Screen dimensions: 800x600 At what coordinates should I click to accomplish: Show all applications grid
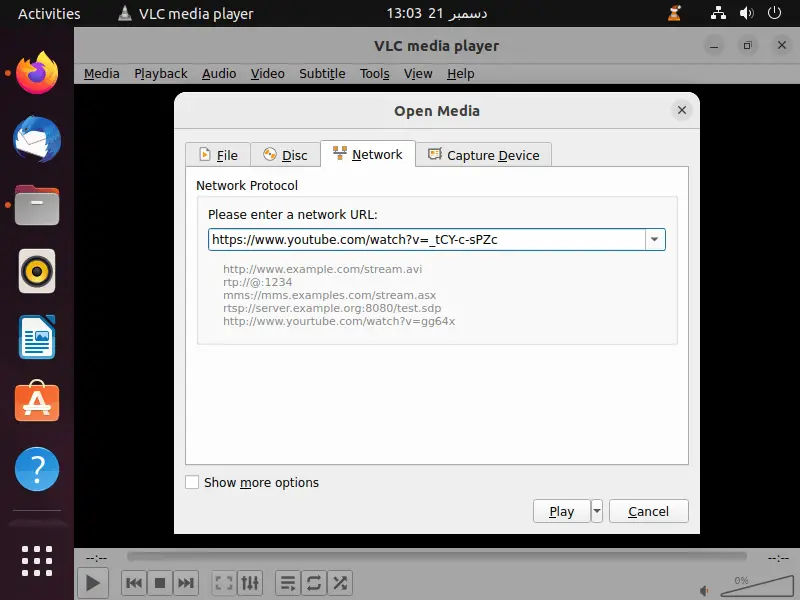pos(37,561)
